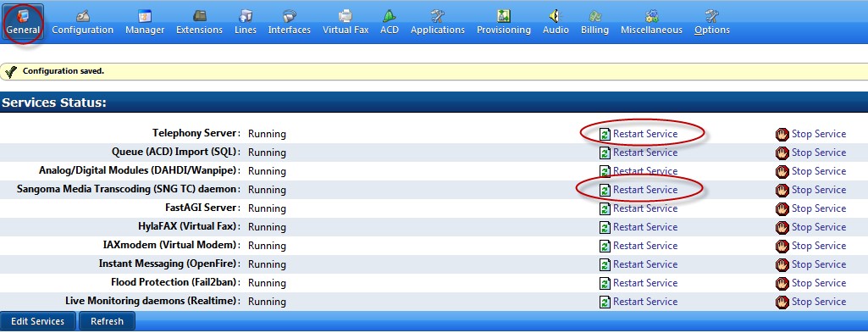Click restart icon for Telephony Server
This screenshot has width=868, height=333.
click(605, 134)
